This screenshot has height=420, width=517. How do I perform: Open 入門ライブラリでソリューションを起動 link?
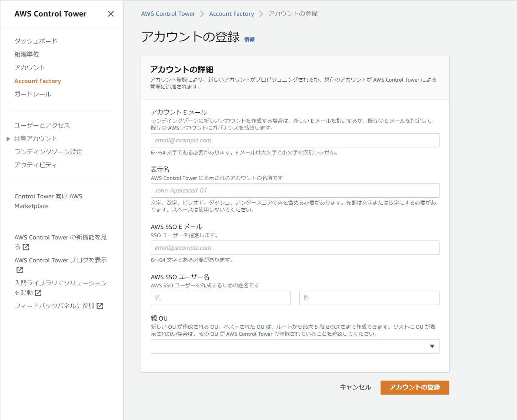61,288
